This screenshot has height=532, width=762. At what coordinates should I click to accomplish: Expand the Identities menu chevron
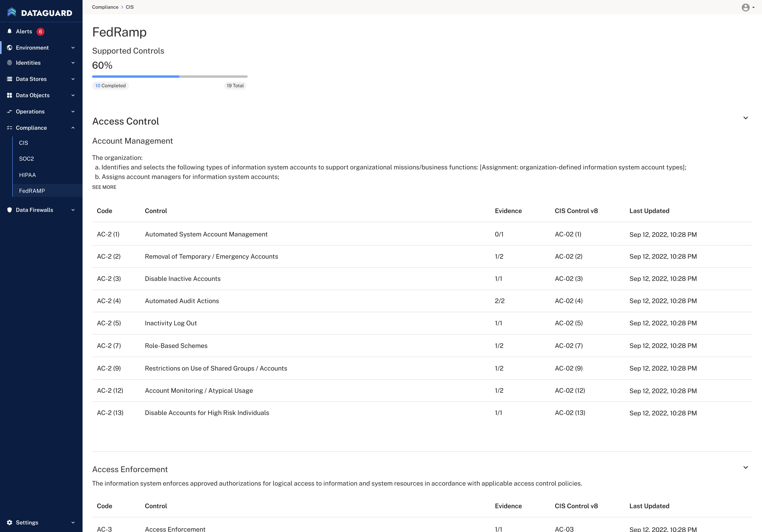coord(73,63)
